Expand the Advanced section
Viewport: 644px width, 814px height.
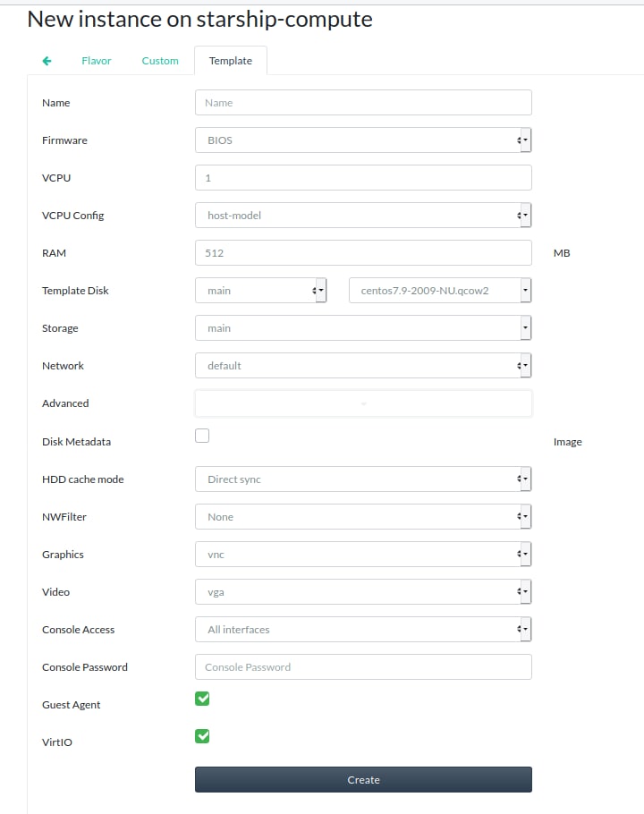[x=363, y=403]
